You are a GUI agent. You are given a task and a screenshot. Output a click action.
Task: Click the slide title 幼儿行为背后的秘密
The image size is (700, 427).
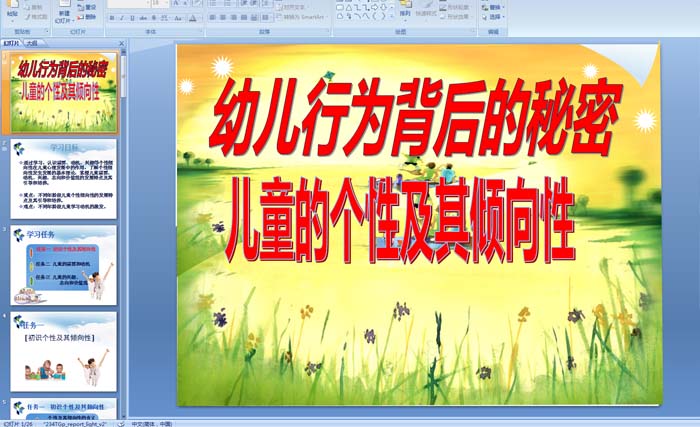414,117
